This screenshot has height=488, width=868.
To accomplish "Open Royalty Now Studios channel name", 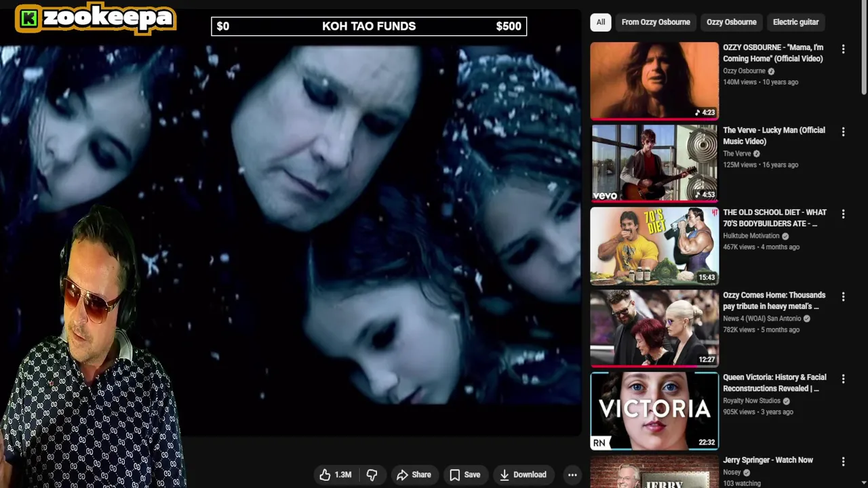I will pyautogui.click(x=752, y=401).
